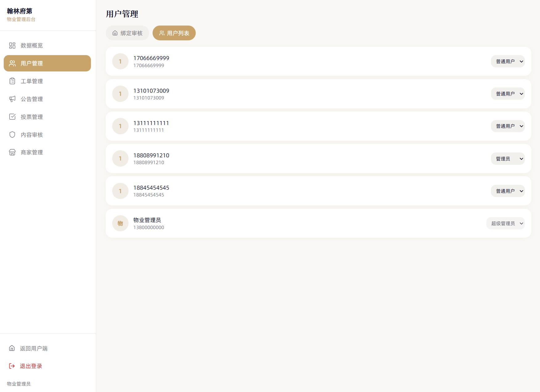Go to 公告管理 section

[47, 99]
